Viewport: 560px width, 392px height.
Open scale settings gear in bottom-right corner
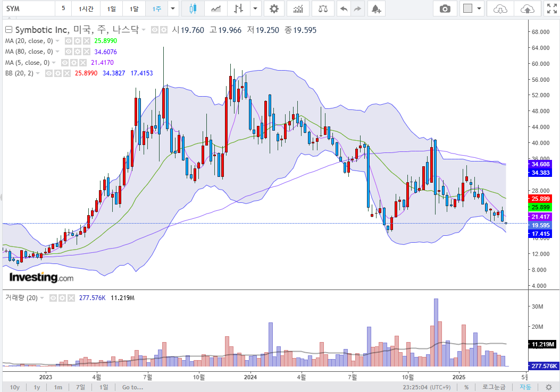[549, 387]
